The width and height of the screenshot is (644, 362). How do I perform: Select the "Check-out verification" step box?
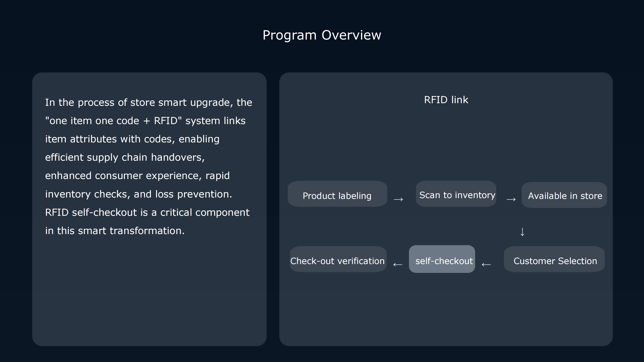(338, 259)
